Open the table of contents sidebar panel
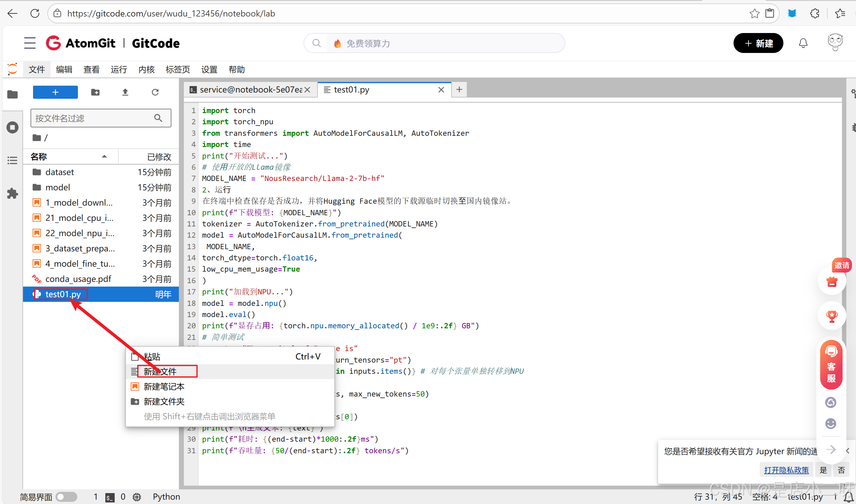856x504 pixels. click(x=12, y=160)
